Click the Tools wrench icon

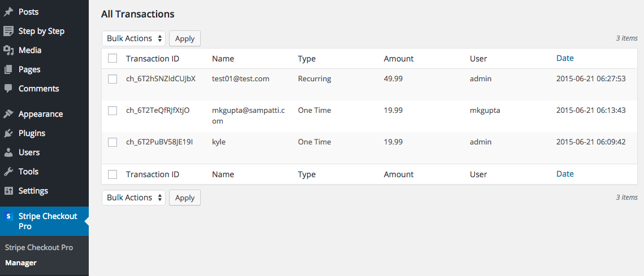point(8,172)
